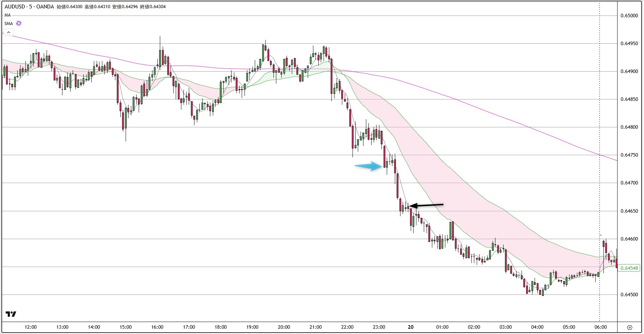
Task: Click the 12:00 time axis label
Action: 31,327
